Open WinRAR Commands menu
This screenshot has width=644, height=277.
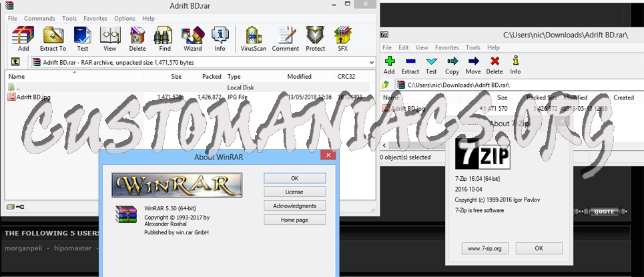[39, 19]
